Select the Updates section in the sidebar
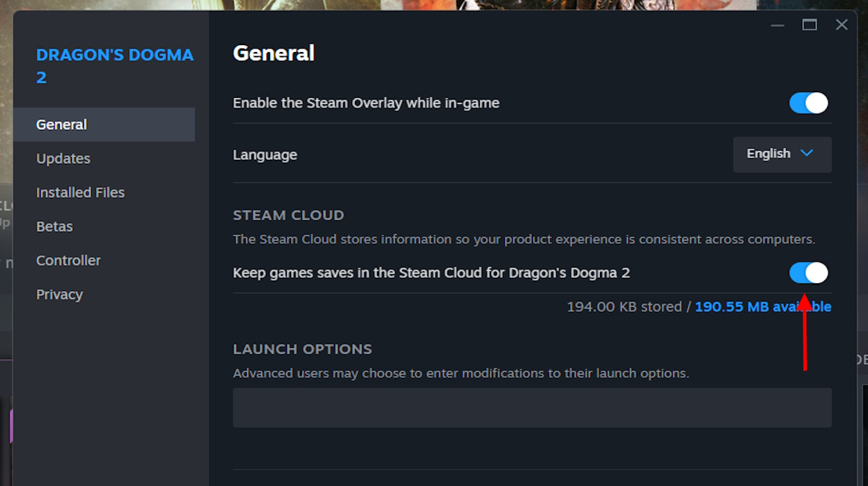This screenshot has height=486, width=868. click(x=63, y=158)
